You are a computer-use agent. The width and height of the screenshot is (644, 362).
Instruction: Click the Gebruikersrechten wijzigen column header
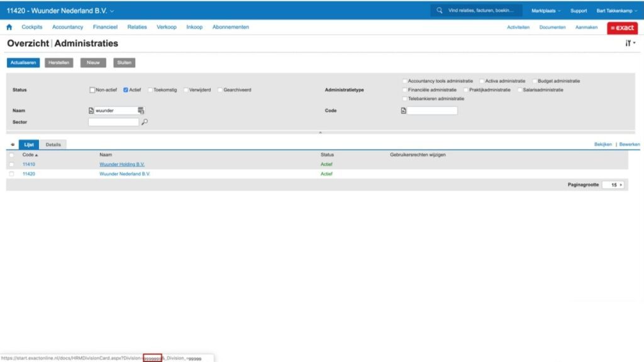(x=418, y=155)
